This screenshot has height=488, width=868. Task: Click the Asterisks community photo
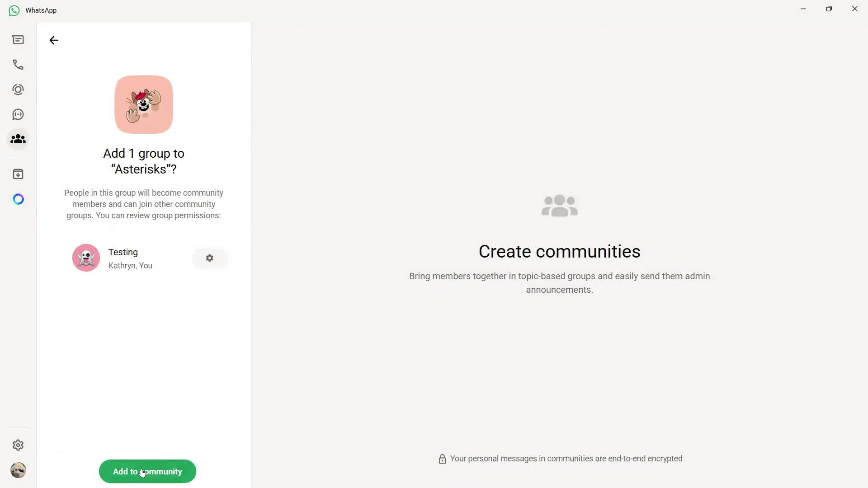143,104
